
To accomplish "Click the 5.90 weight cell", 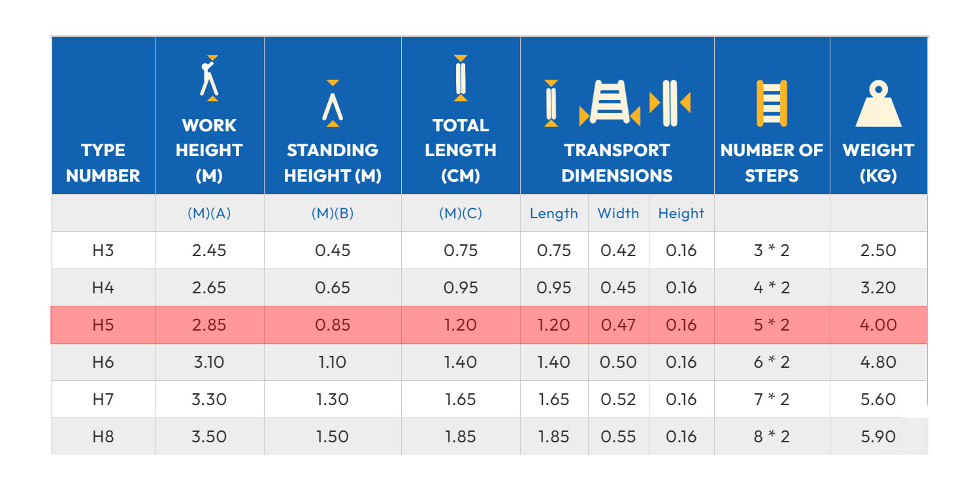I will point(878,436).
